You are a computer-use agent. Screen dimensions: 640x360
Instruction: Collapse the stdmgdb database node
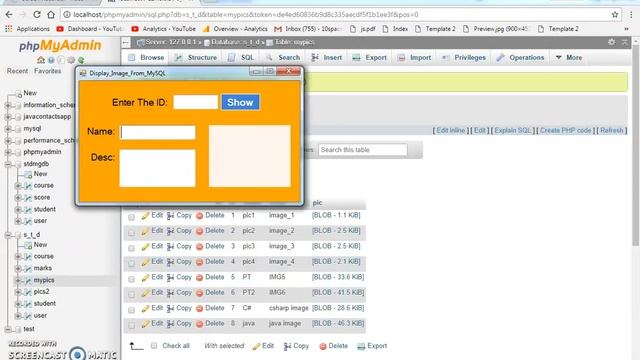click(8, 164)
